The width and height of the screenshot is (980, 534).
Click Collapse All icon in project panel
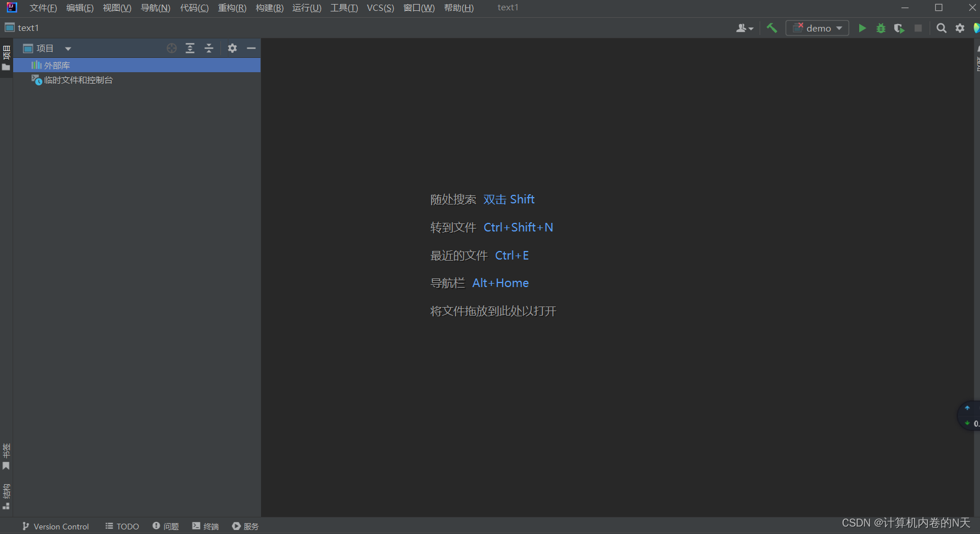pos(209,48)
